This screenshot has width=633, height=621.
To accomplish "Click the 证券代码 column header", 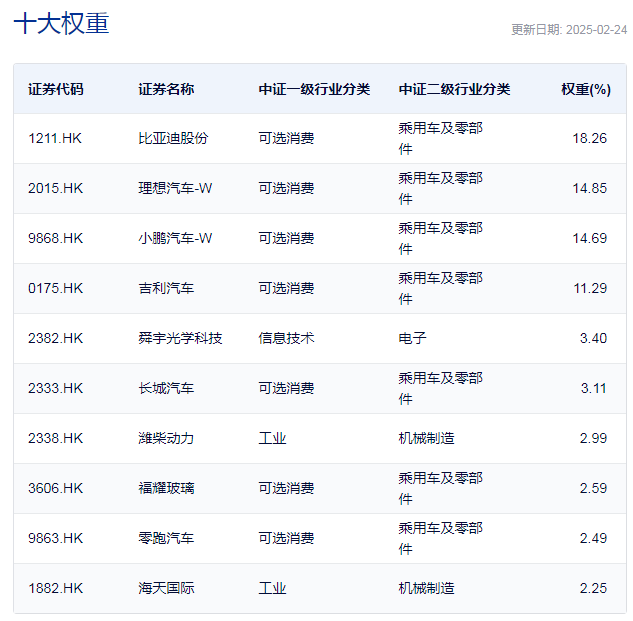I will [56, 89].
